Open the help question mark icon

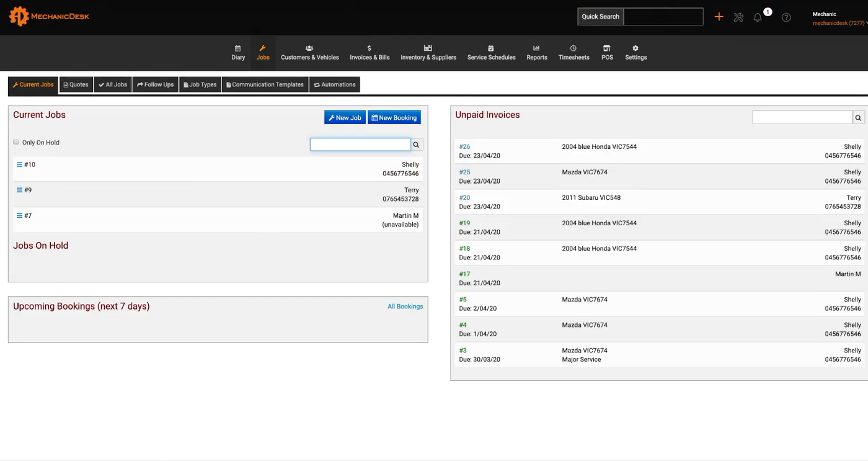[x=786, y=17]
